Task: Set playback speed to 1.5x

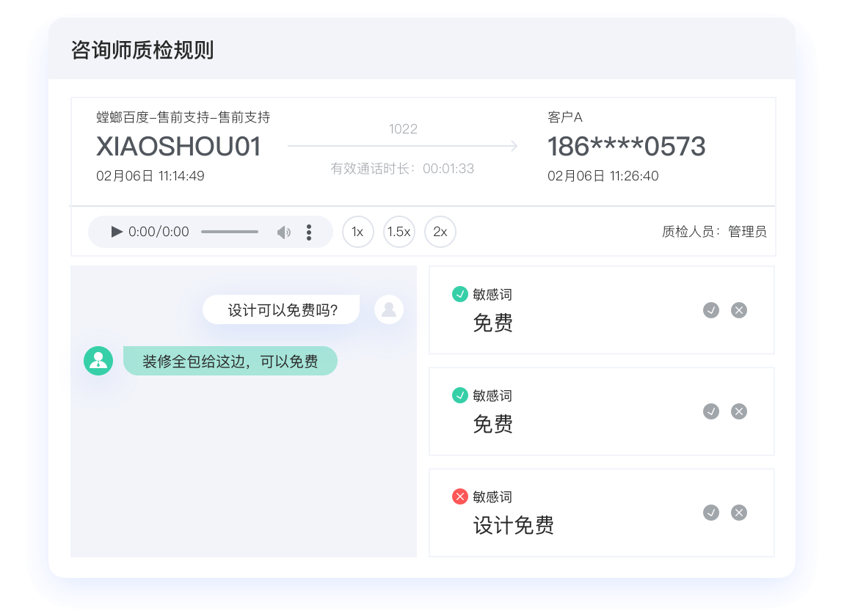Action: 399,232
